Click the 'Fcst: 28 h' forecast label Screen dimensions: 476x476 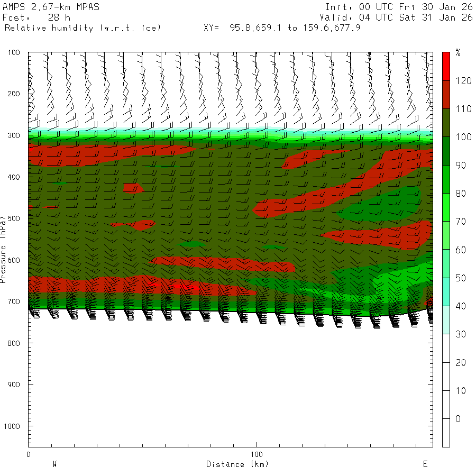click(36, 17)
